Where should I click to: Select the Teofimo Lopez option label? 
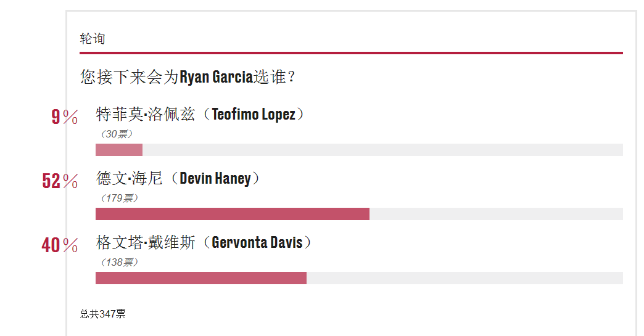coord(200,114)
